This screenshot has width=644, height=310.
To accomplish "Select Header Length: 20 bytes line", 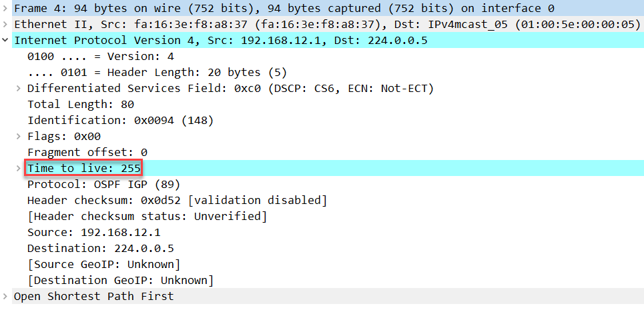I will click(157, 72).
